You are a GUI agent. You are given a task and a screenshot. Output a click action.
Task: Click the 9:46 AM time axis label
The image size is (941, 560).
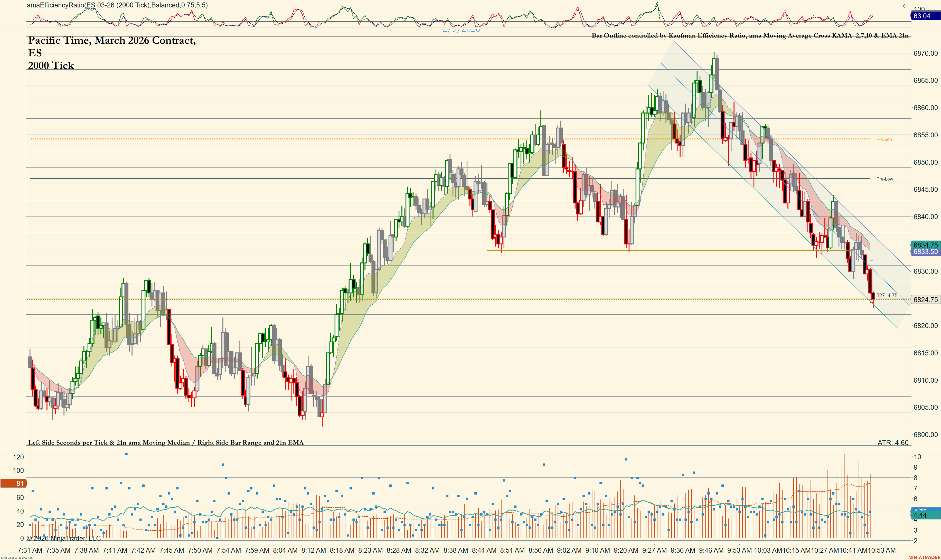pyautogui.click(x=711, y=550)
